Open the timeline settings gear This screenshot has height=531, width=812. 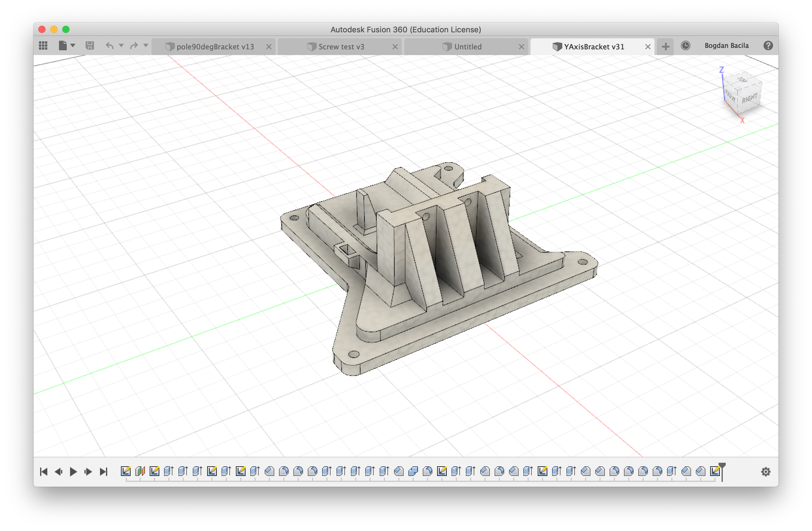(766, 472)
